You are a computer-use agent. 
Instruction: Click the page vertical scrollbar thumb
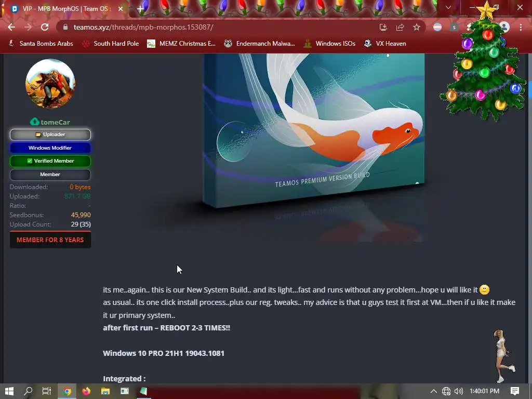point(530,89)
